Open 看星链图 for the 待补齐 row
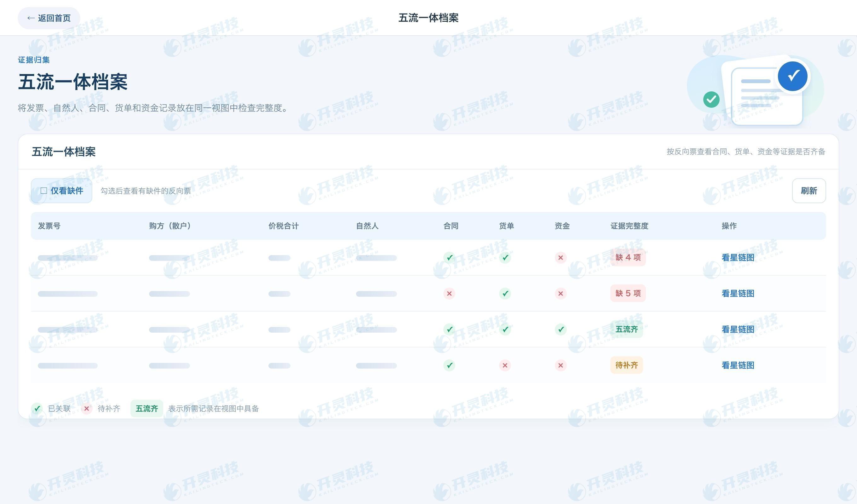857x504 pixels. [738, 366]
